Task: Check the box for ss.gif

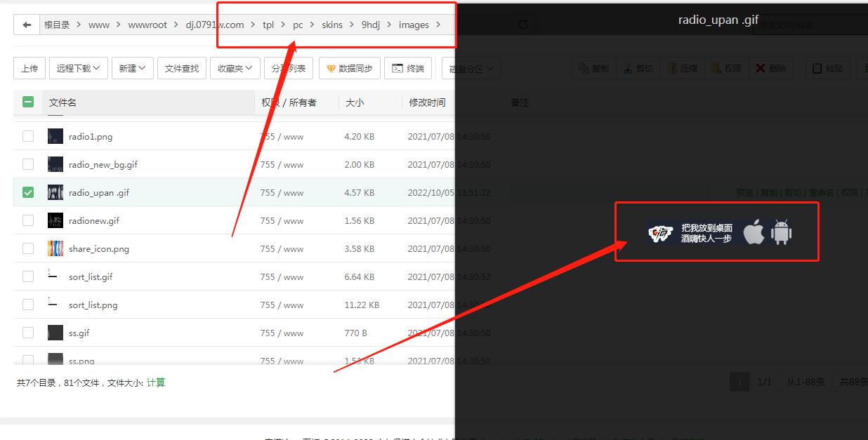Action: click(x=28, y=333)
